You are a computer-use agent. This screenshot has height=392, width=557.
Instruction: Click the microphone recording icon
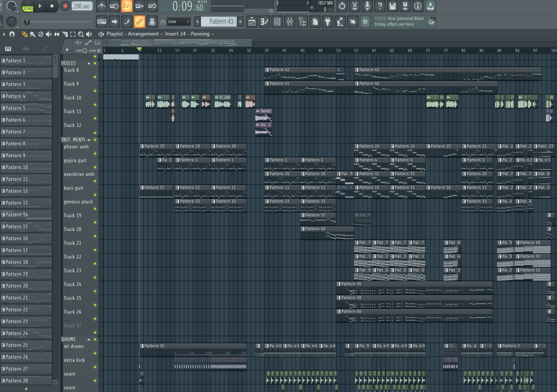(x=367, y=6)
